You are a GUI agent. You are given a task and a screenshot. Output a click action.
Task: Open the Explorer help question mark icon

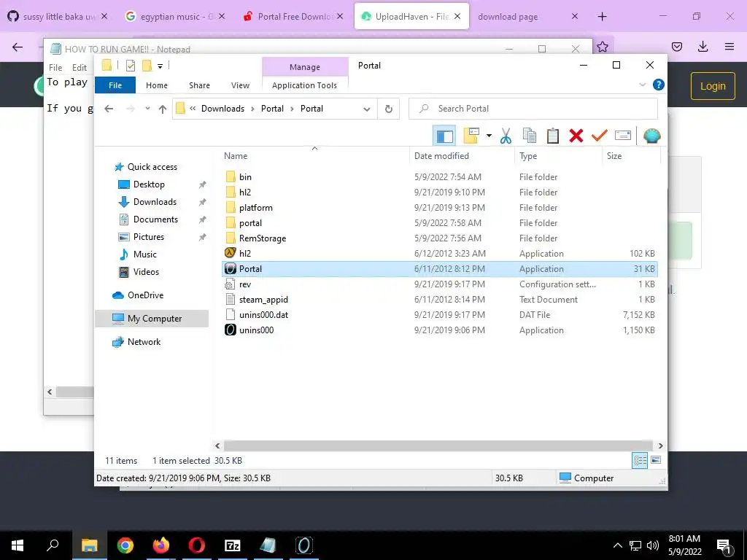click(x=659, y=85)
